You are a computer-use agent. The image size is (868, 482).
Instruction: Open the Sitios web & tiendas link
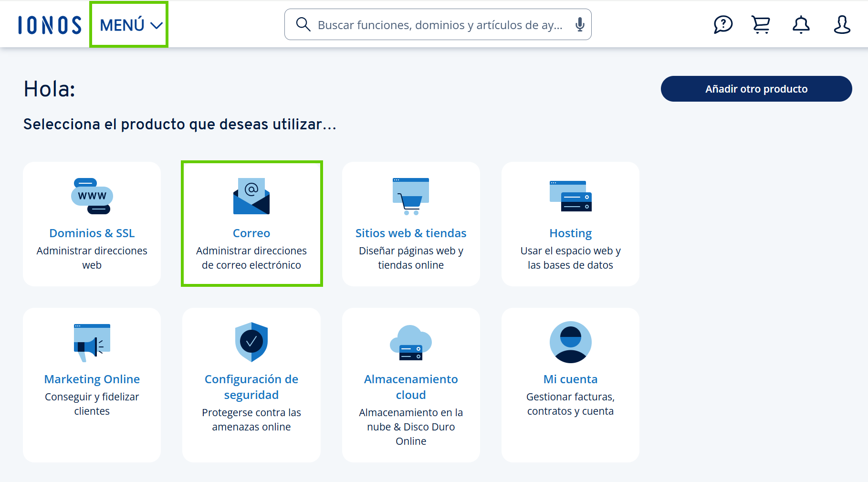coord(411,233)
